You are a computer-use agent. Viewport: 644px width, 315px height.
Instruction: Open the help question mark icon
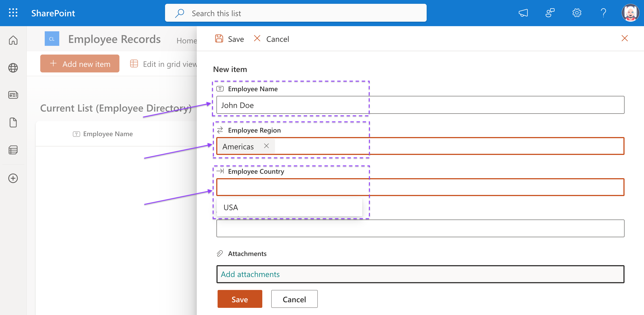(x=603, y=13)
